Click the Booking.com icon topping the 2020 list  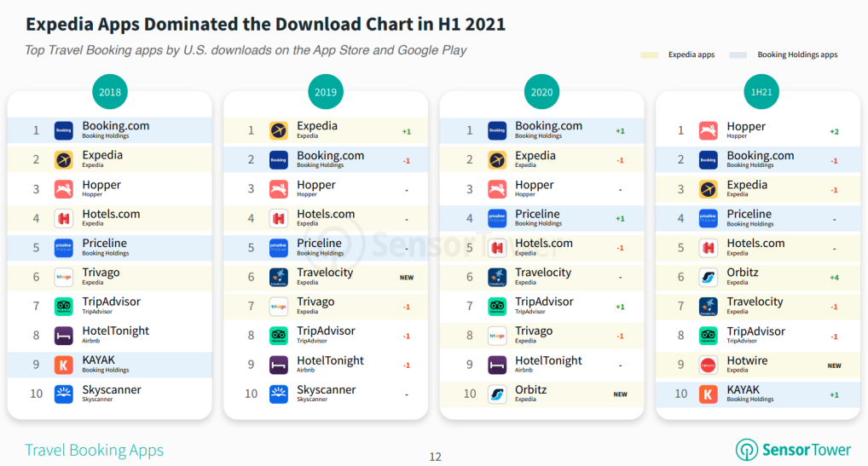[x=497, y=130]
